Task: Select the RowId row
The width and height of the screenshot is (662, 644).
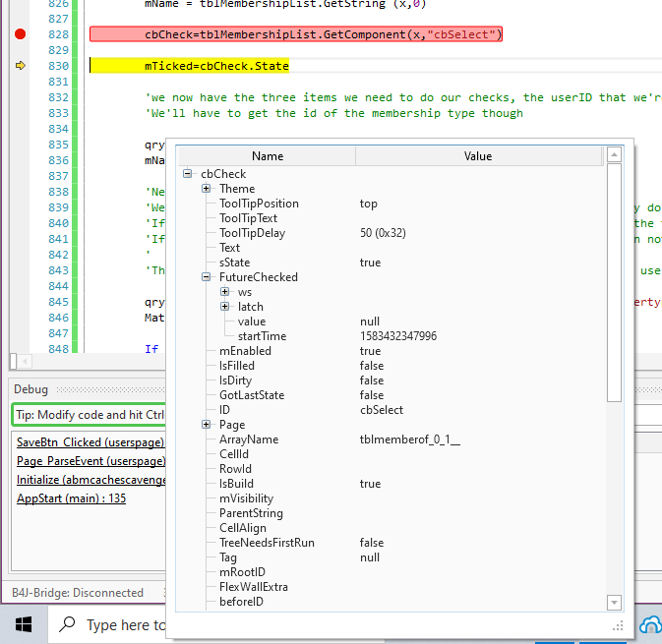Action: pyautogui.click(x=391, y=469)
